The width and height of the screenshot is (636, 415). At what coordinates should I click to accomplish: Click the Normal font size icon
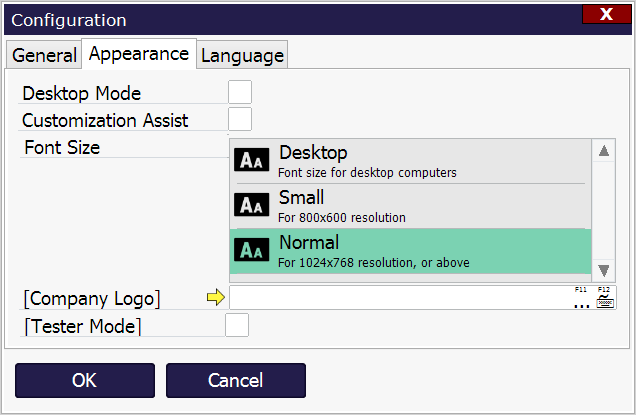tap(251, 250)
